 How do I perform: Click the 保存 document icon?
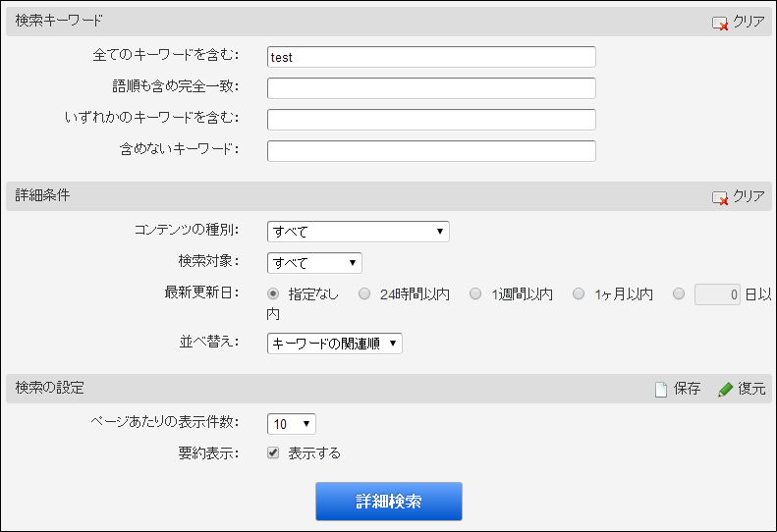[x=661, y=390]
